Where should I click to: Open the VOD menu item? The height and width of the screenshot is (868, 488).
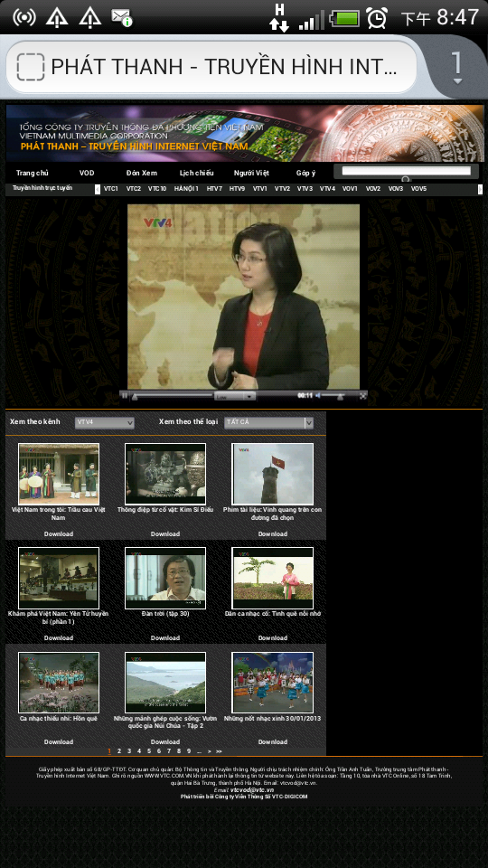tap(87, 173)
